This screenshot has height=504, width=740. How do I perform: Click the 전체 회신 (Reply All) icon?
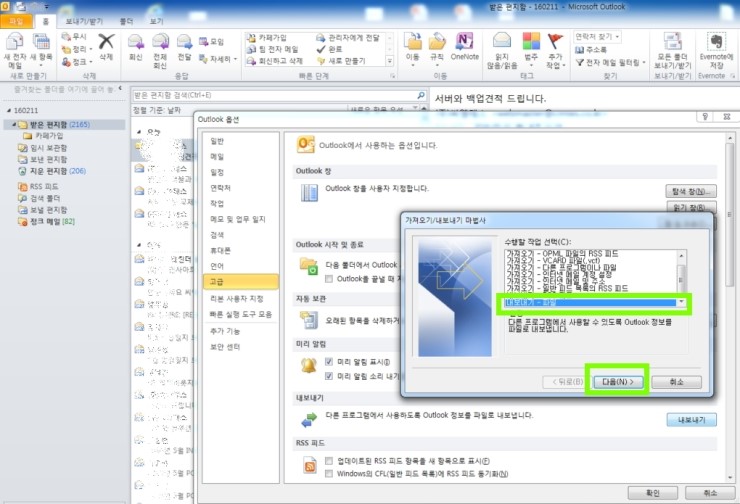tap(160, 42)
